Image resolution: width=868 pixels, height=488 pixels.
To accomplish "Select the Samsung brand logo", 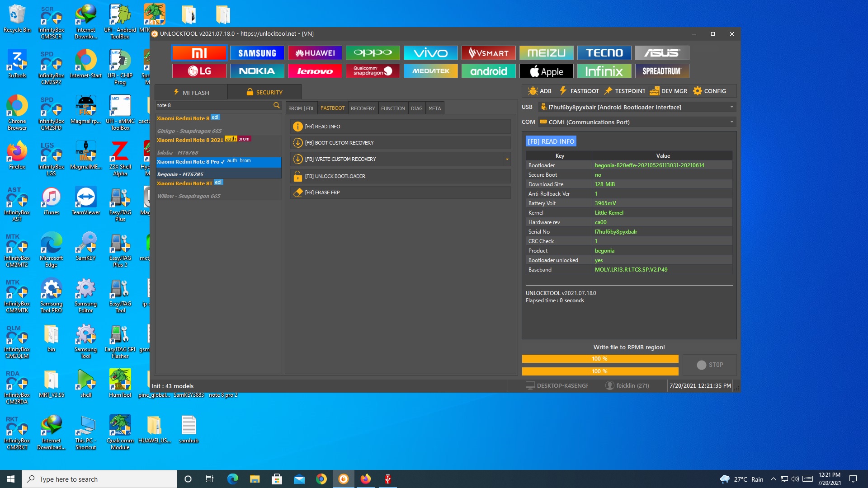I will pyautogui.click(x=257, y=53).
